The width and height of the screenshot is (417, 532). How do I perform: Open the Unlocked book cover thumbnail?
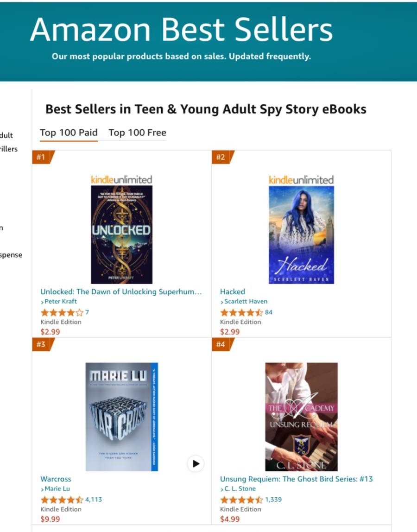[x=121, y=234]
